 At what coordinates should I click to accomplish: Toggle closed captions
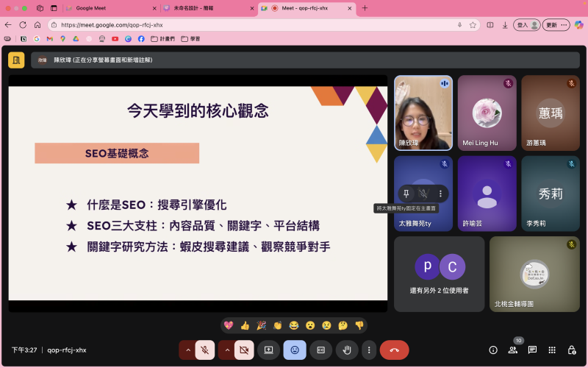(320, 350)
